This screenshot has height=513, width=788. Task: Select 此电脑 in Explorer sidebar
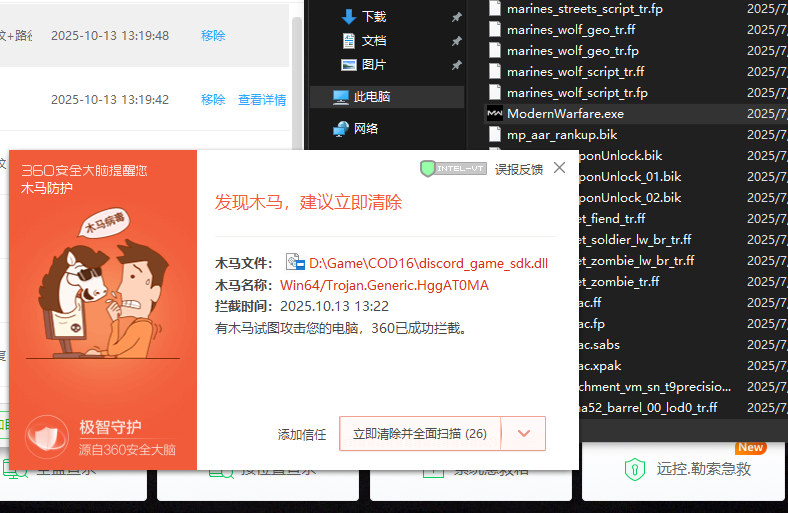372,96
